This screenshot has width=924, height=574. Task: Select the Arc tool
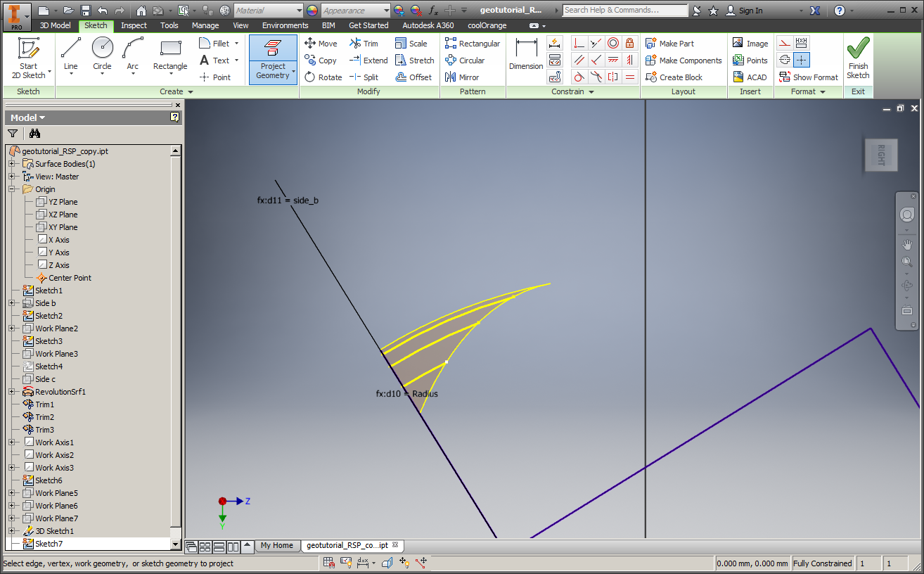click(133, 56)
